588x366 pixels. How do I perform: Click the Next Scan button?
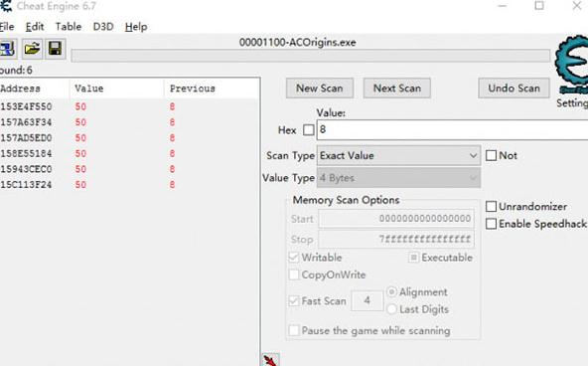coord(397,89)
